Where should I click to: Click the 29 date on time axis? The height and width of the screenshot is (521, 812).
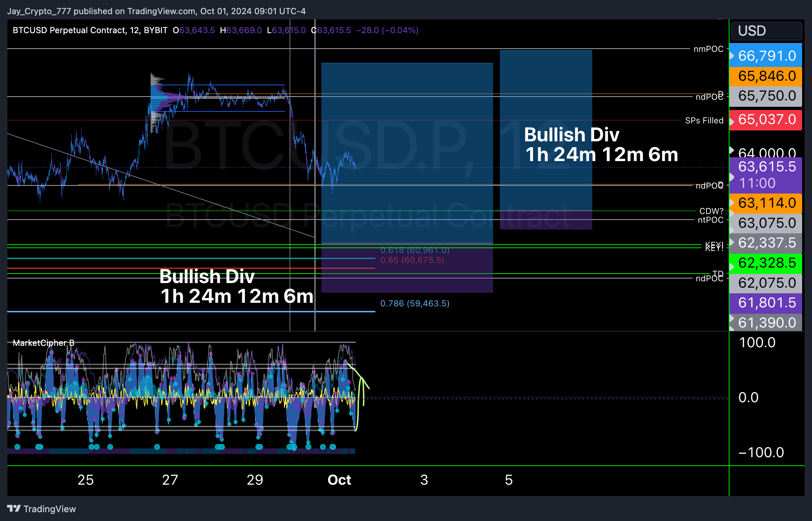(x=255, y=480)
